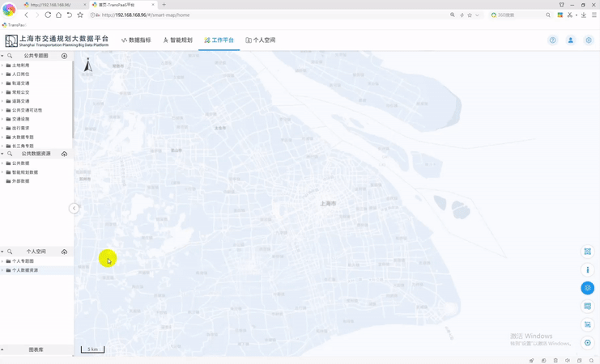Image resolution: width=600 pixels, height=364 pixels.
Task: Click the highlighted blue round map tool
Action: (587, 288)
